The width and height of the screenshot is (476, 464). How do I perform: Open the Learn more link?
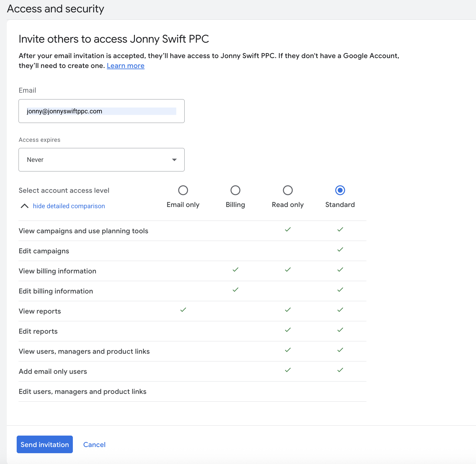pos(125,65)
